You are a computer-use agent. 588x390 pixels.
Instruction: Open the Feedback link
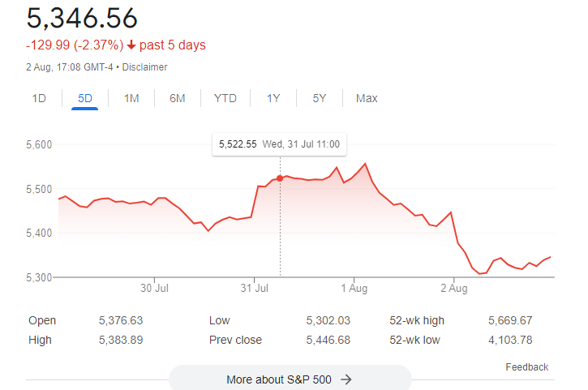pos(526,367)
